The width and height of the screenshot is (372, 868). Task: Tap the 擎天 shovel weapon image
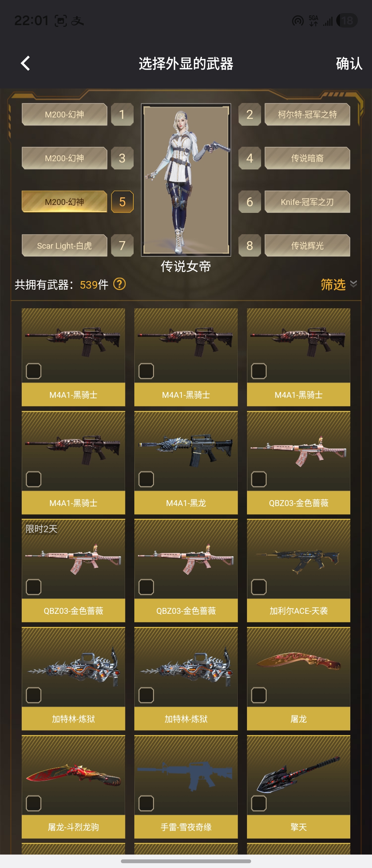tap(299, 774)
